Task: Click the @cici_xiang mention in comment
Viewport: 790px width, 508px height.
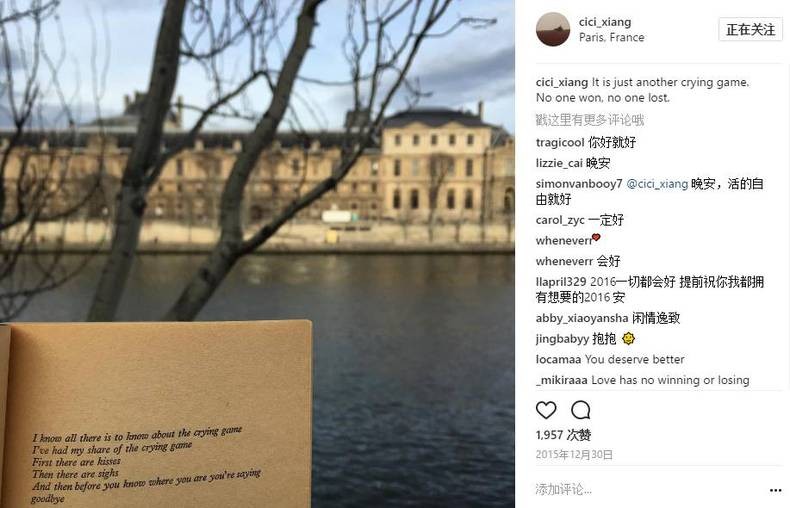Action: (x=657, y=184)
